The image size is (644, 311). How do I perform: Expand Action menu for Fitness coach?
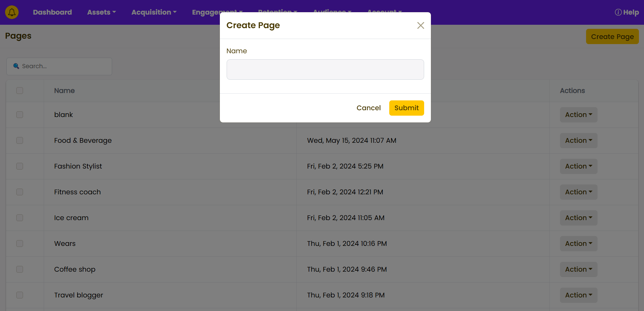[578, 192]
